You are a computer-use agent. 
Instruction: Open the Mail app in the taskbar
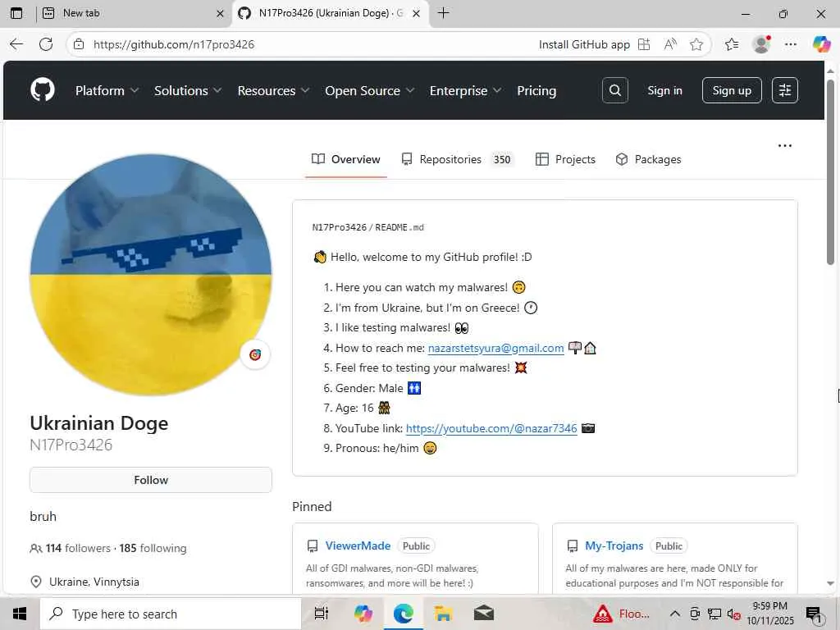(x=484, y=614)
